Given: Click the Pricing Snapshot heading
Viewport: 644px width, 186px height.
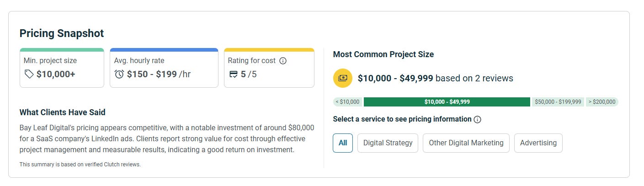Looking at the screenshot, I should [x=62, y=33].
